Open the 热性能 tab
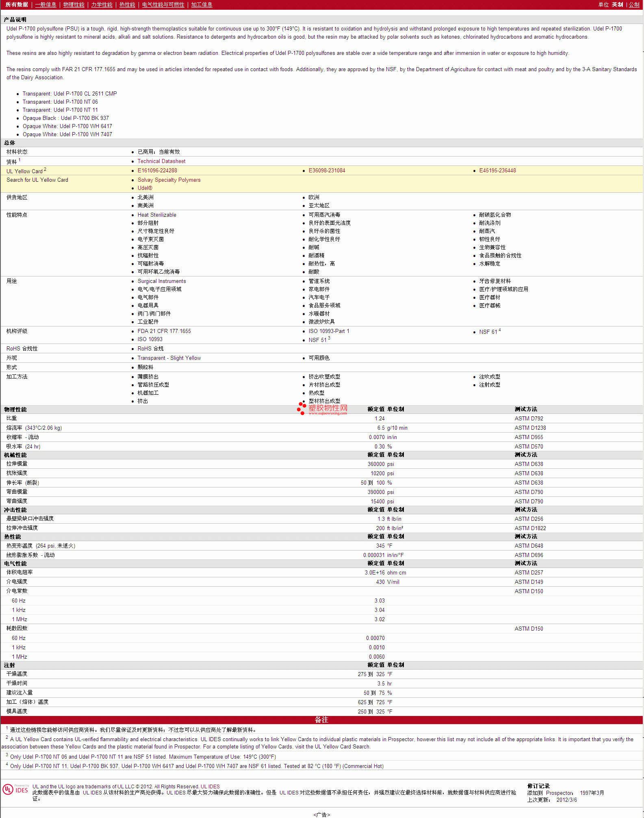 click(x=127, y=5)
